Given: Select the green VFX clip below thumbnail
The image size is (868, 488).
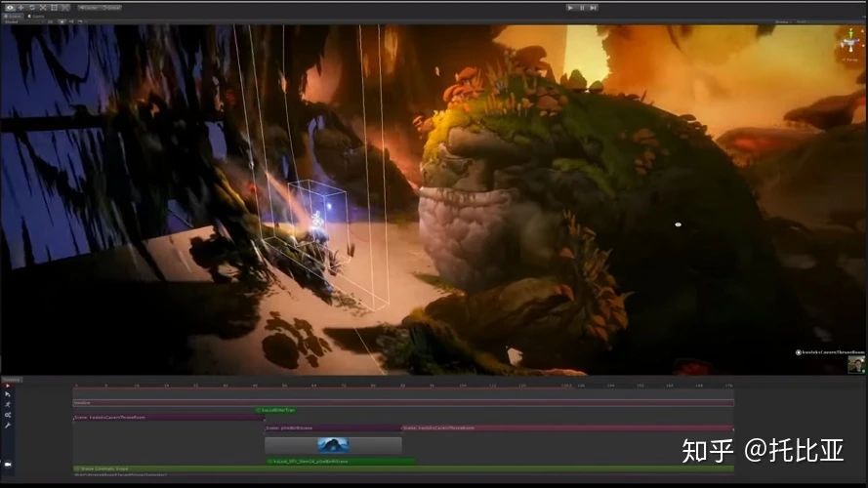Looking at the screenshot, I should pyautogui.click(x=341, y=461).
